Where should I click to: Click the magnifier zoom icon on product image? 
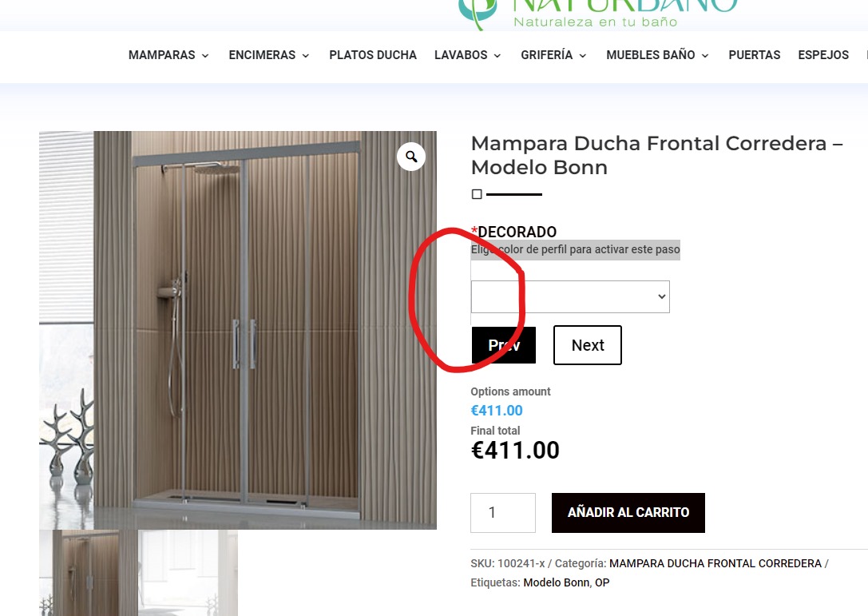coord(410,157)
